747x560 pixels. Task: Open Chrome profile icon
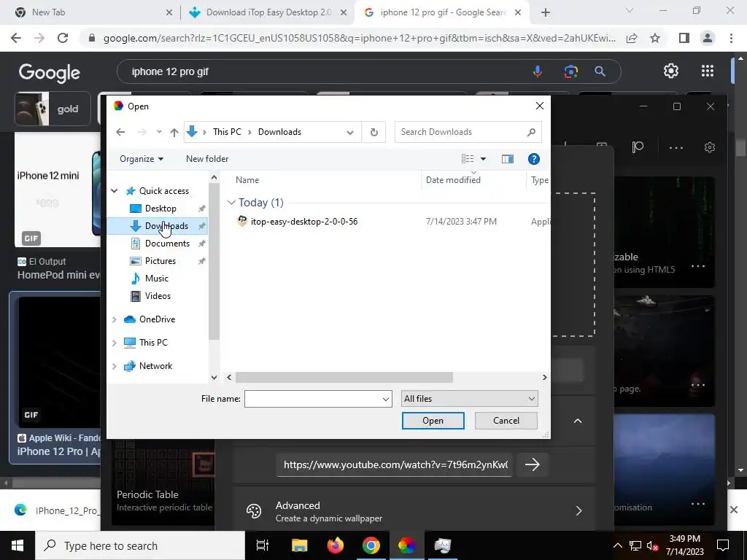pyautogui.click(x=708, y=38)
